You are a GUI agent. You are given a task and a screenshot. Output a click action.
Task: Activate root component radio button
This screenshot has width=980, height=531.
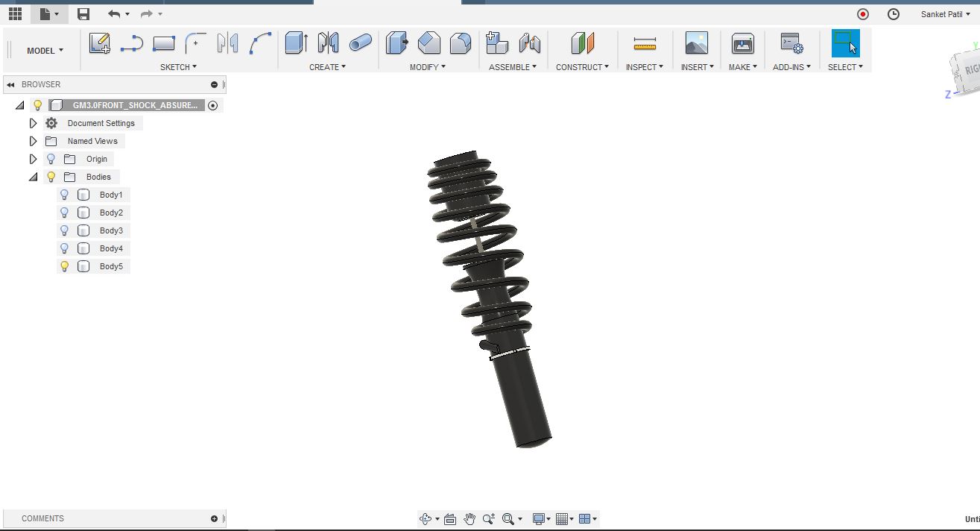212,106
